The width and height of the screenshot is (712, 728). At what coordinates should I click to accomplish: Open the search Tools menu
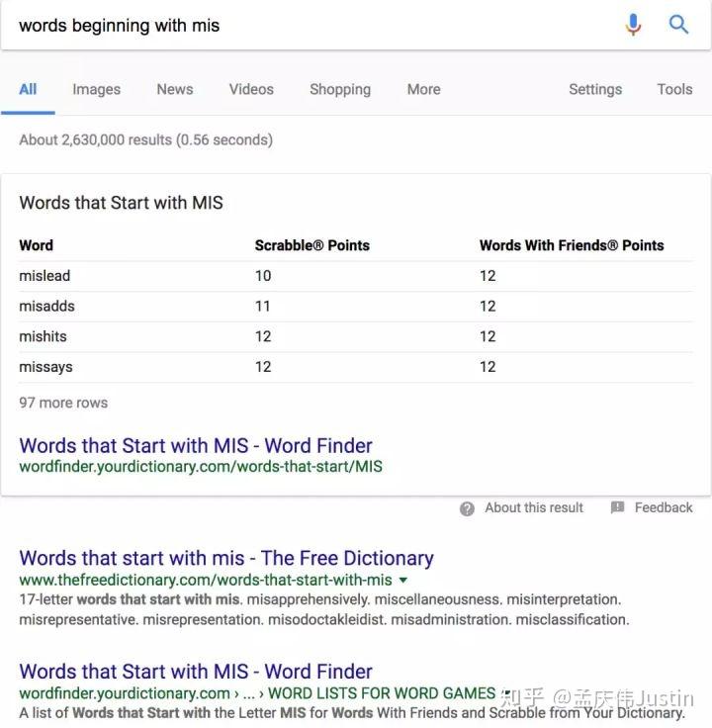(x=674, y=89)
